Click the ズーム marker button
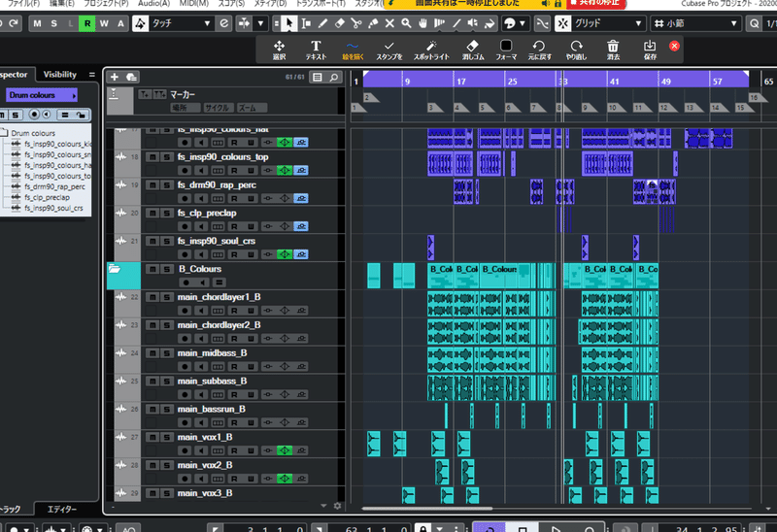This screenshot has height=532, width=777. coord(252,108)
